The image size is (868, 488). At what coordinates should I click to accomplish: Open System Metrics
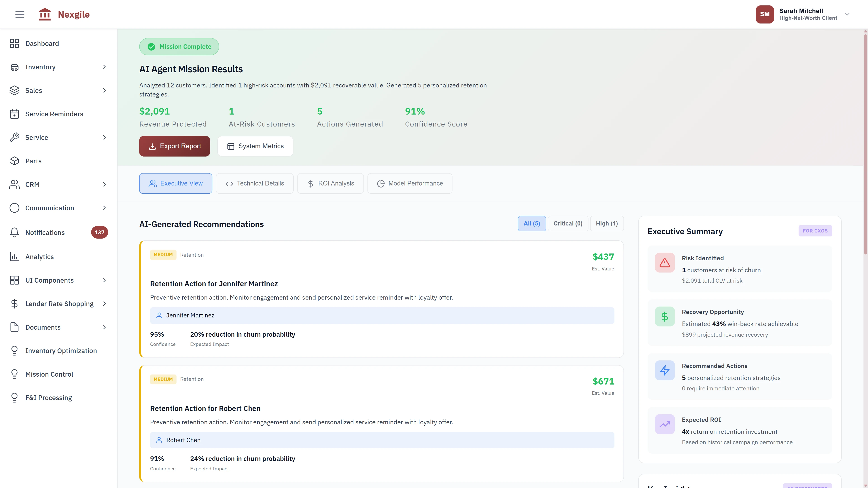click(255, 146)
